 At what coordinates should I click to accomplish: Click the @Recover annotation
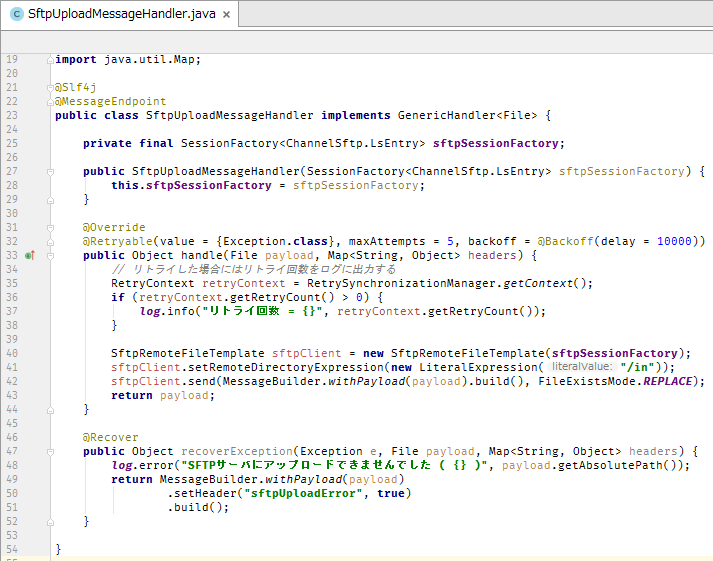pyautogui.click(x=110, y=437)
